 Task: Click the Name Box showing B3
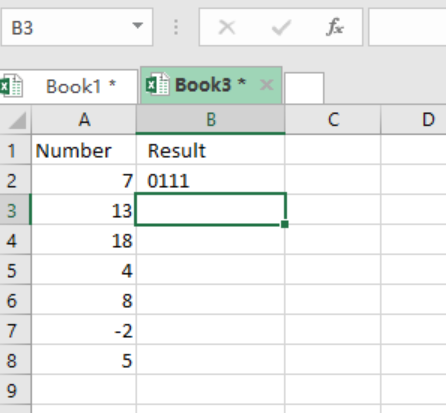77,27
